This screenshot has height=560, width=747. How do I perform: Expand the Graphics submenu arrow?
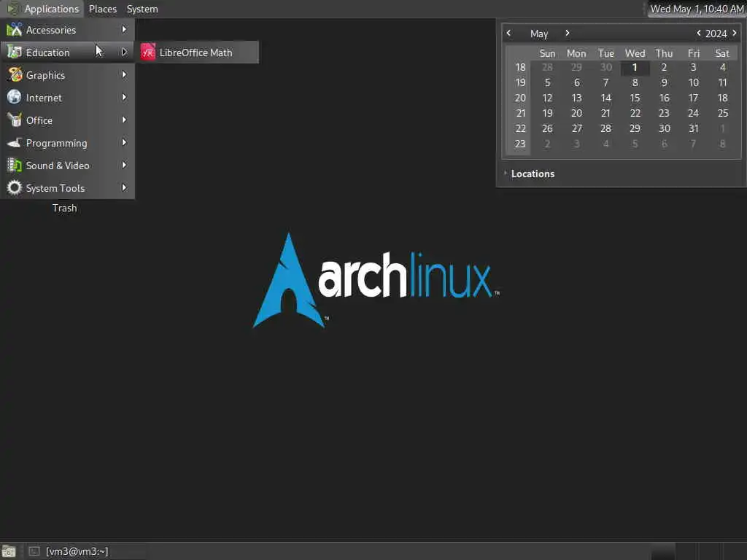click(x=124, y=75)
